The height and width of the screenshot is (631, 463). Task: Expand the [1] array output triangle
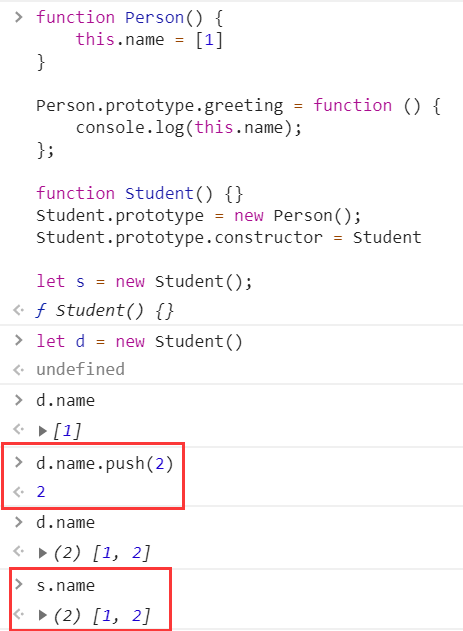click(43, 431)
